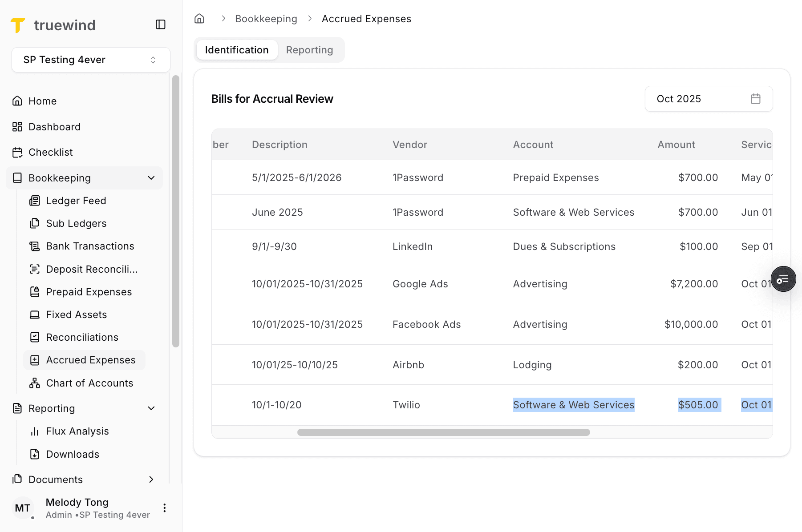Click the home icon in the breadcrumb
The height and width of the screenshot is (532, 802).
[199, 18]
